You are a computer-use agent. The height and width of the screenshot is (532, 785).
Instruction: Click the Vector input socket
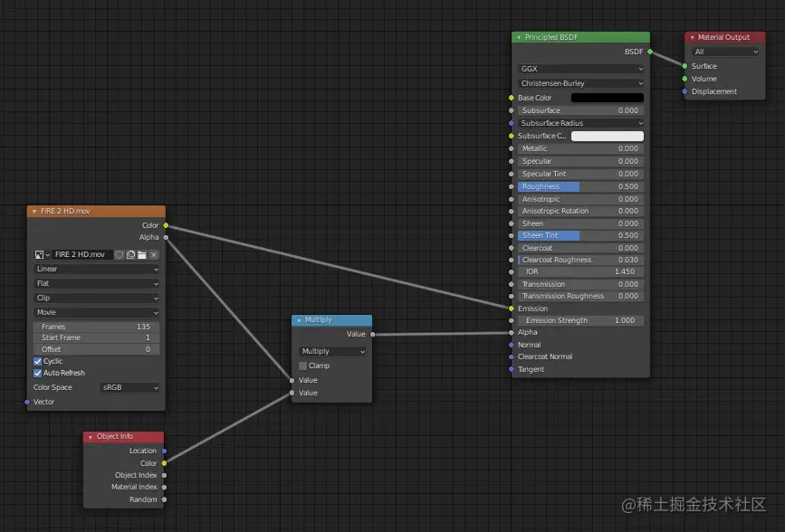[x=27, y=402]
